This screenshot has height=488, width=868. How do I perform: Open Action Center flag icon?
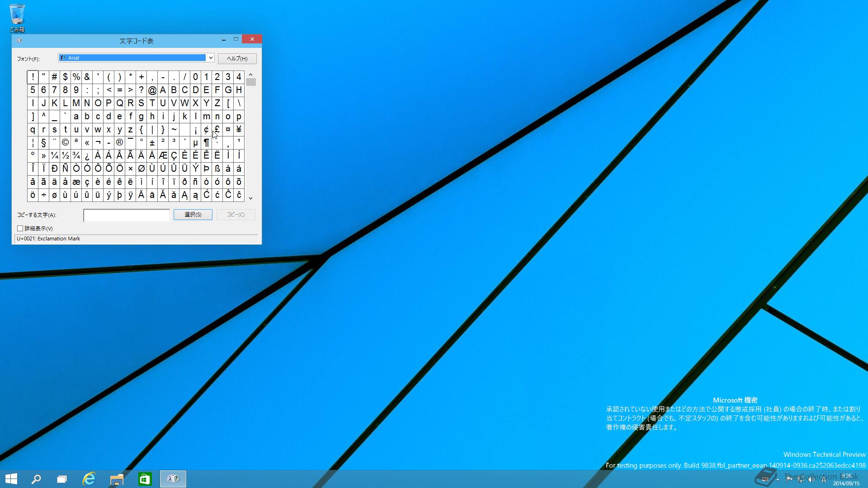[x=789, y=480]
